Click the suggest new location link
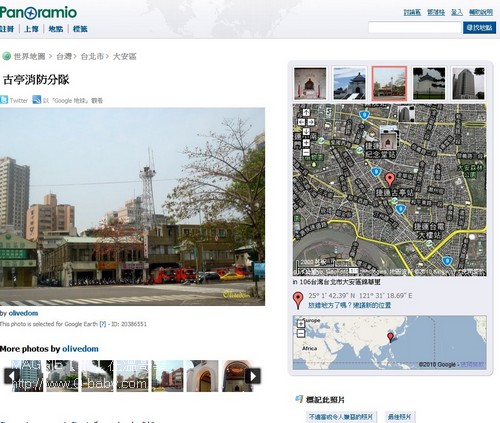Screen dimensions: 500x423 pos(349,305)
